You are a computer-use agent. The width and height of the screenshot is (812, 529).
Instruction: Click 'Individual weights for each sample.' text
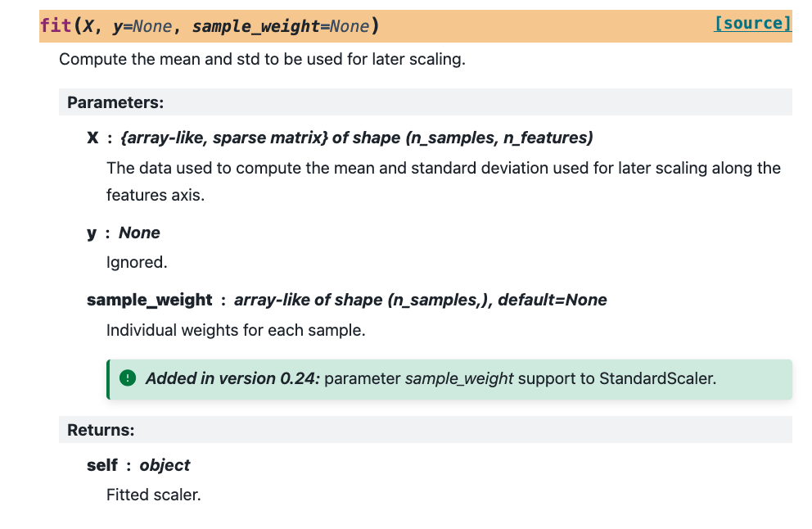(x=236, y=331)
